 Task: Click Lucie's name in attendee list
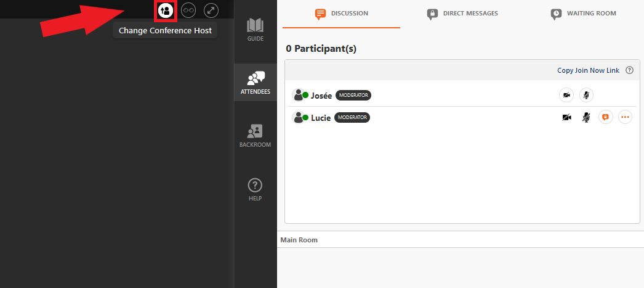click(321, 118)
